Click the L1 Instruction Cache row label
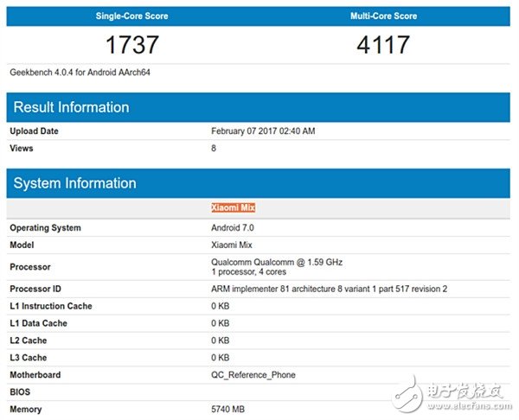 pos(51,306)
